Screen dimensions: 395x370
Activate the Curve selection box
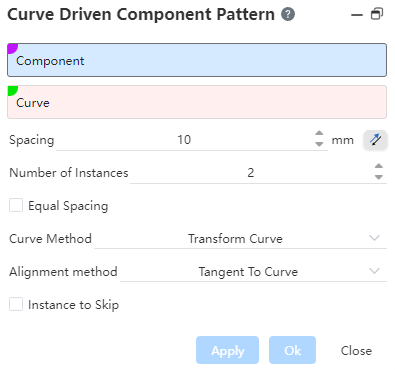coord(197,102)
